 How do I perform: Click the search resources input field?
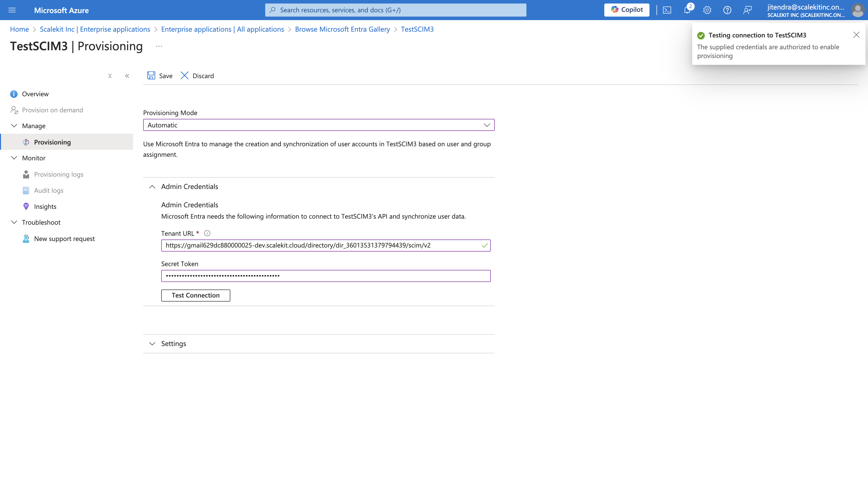[x=396, y=10]
